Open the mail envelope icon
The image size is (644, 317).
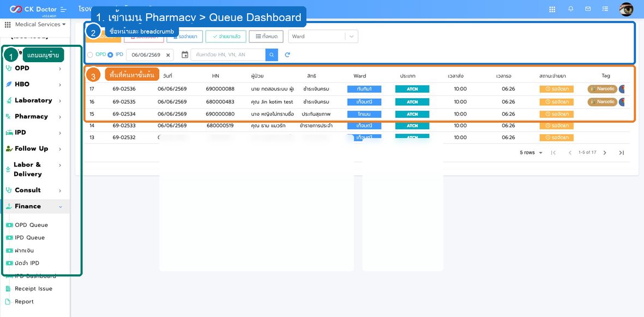click(588, 9)
